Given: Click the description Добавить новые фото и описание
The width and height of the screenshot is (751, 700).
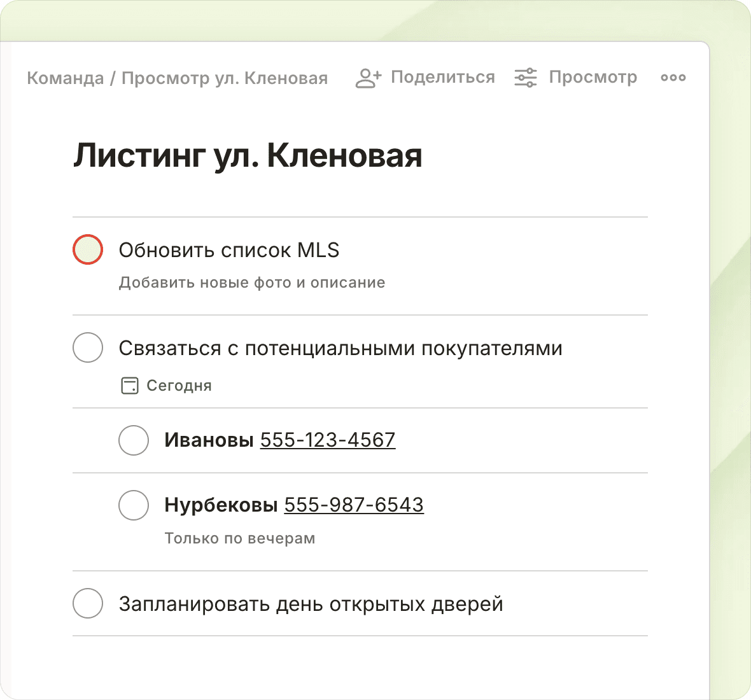Looking at the screenshot, I should point(252,283).
